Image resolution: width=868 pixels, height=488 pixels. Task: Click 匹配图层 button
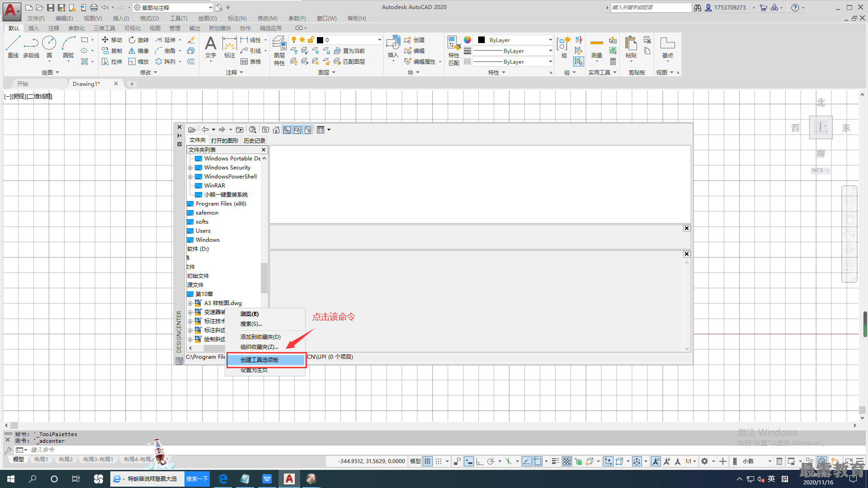pos(349,61)
